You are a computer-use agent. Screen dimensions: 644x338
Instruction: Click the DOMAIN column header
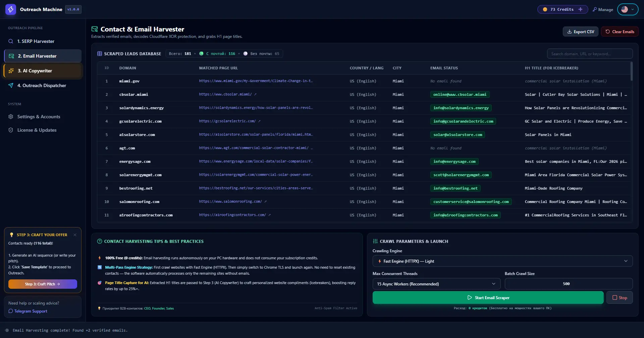point(128,68)
